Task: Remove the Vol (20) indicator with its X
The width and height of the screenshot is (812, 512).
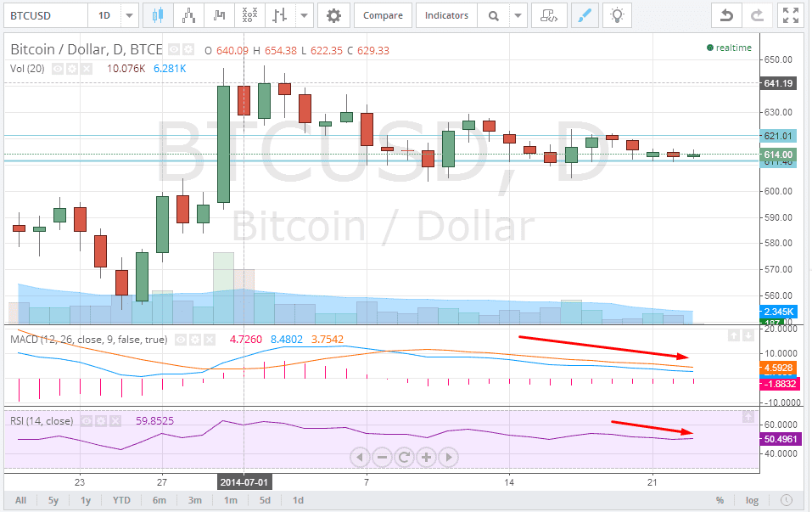Action: (87, 69)
